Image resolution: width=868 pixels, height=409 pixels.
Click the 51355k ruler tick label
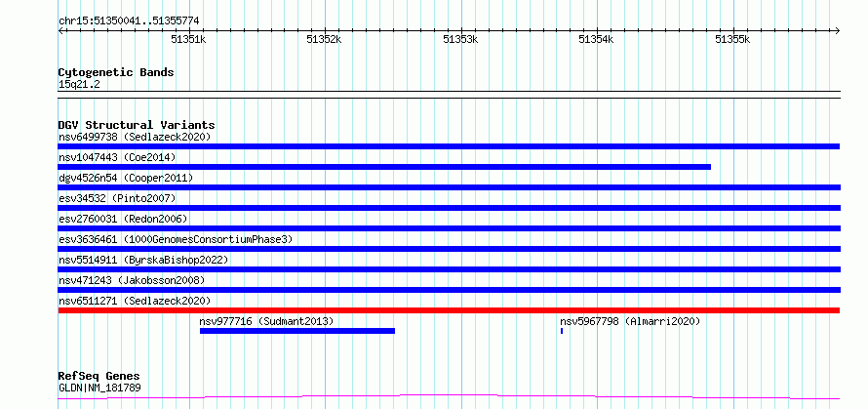point(732,39)
